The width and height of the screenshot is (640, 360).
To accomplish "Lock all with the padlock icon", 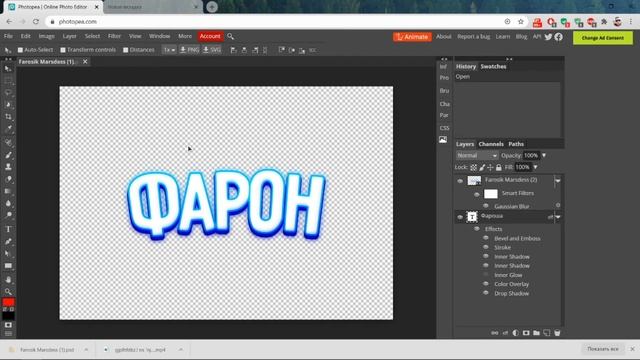I will tap(499, 167).
